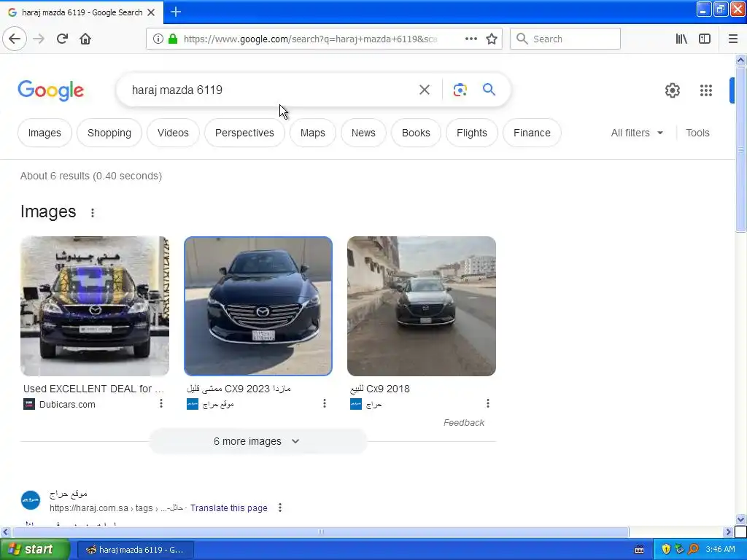The image size is (747, 560).
Task: Click the browser address bar URL
Action: [x=310, y=39]
